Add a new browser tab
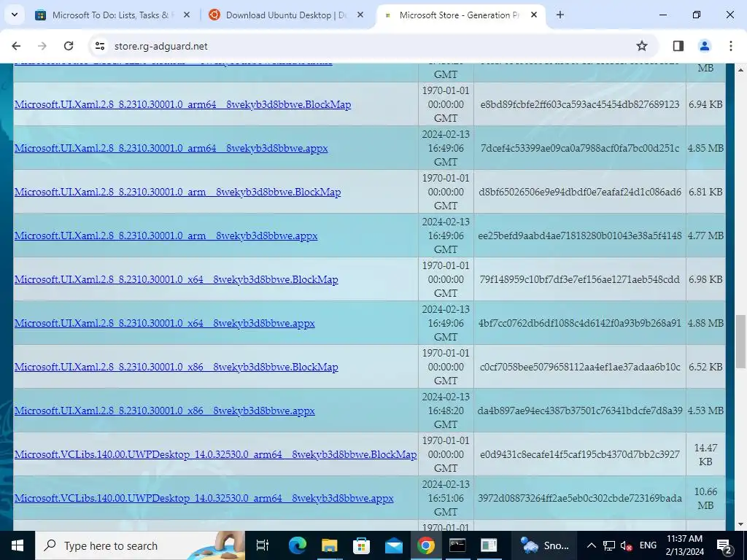Image resolution: width=747 pixels, height=560 pixels. (560, 15)
